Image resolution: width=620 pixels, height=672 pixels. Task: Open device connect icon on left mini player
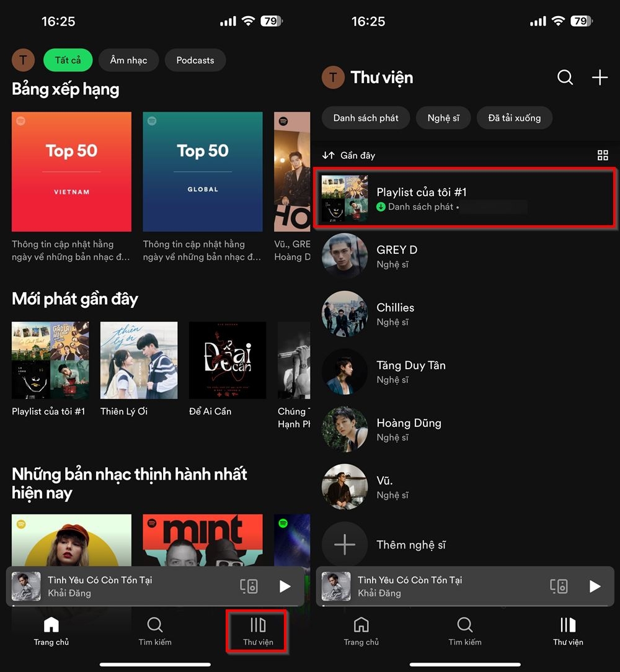click(x=249, y=586)
